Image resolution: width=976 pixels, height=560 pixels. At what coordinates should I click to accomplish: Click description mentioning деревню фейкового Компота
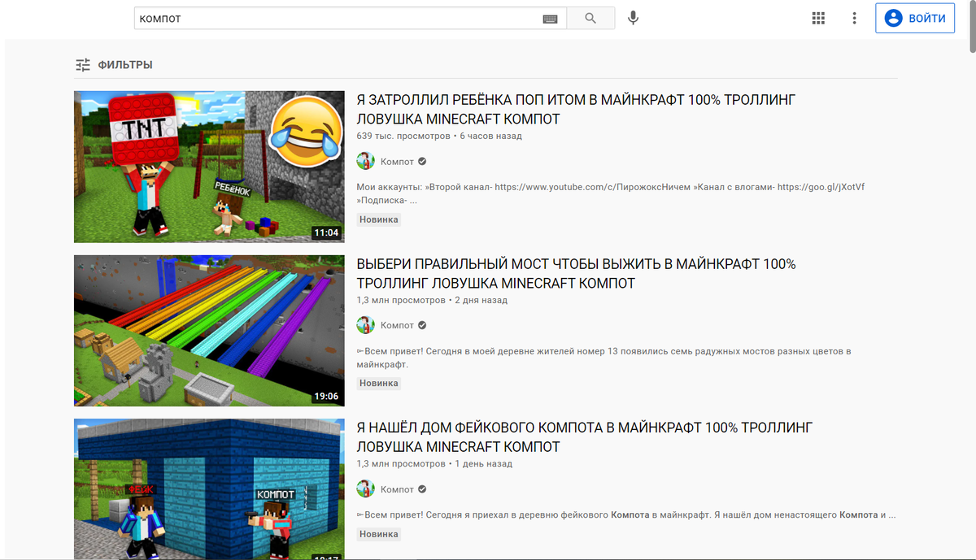point(626,514)
